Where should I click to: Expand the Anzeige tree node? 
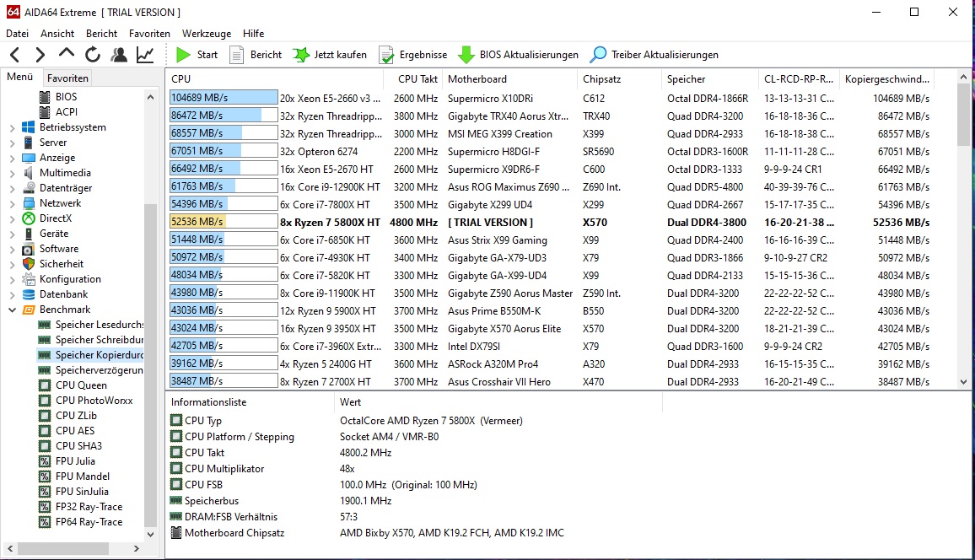(12, 158)
